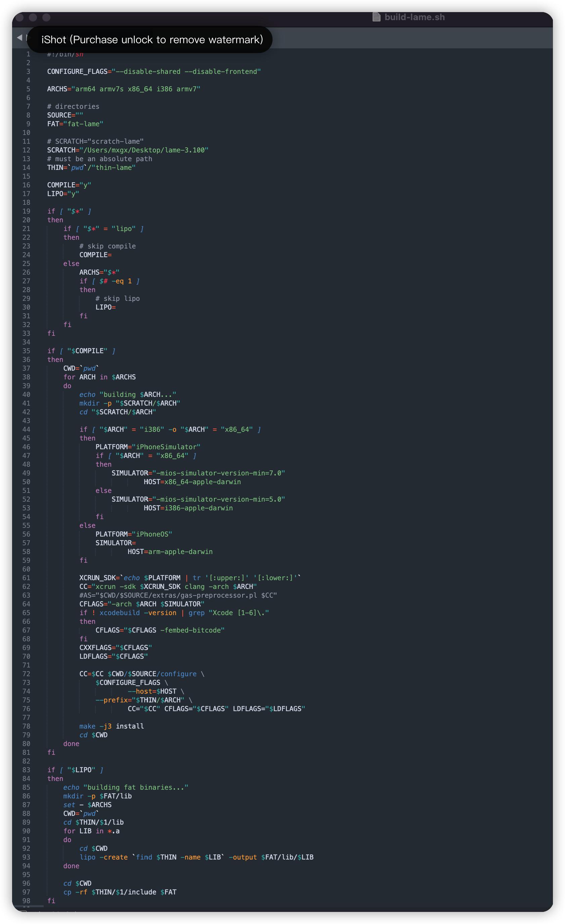Click line number 93 in the gutter
Viewport: 565px width, 924px height.
click(26, 857)
